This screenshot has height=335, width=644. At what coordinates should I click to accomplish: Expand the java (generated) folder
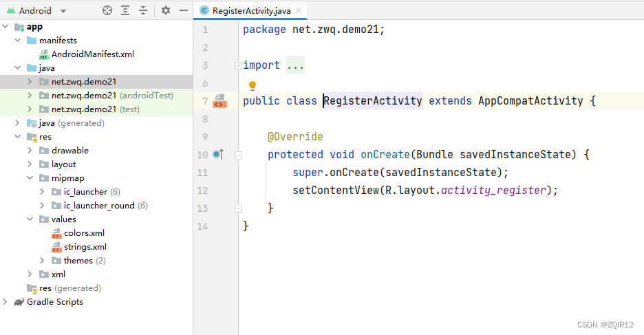(18, 122)
